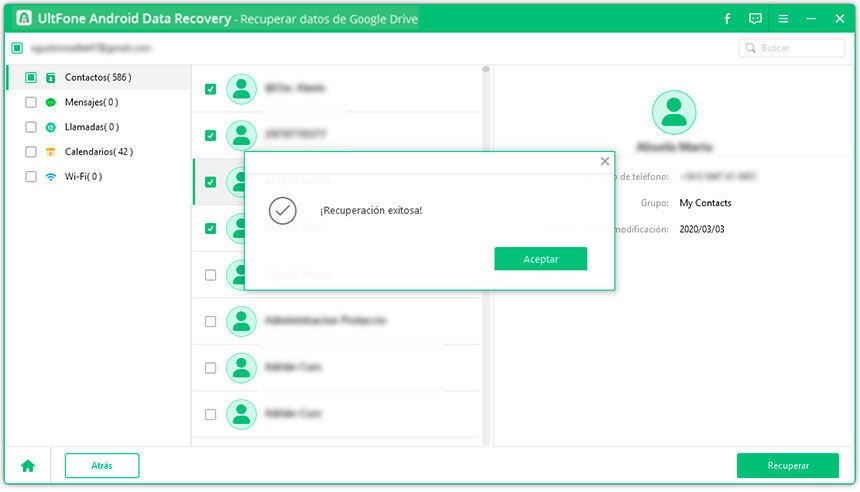Screen dimensions: 860x492
Task: Open the Facebook page icon
Action: pyautogui.click(x=727, y=19)
